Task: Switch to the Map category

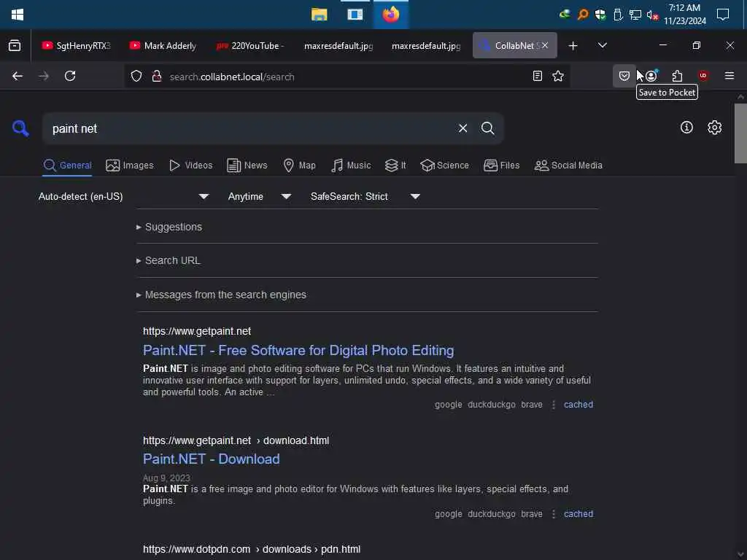Action: point(299,166)
